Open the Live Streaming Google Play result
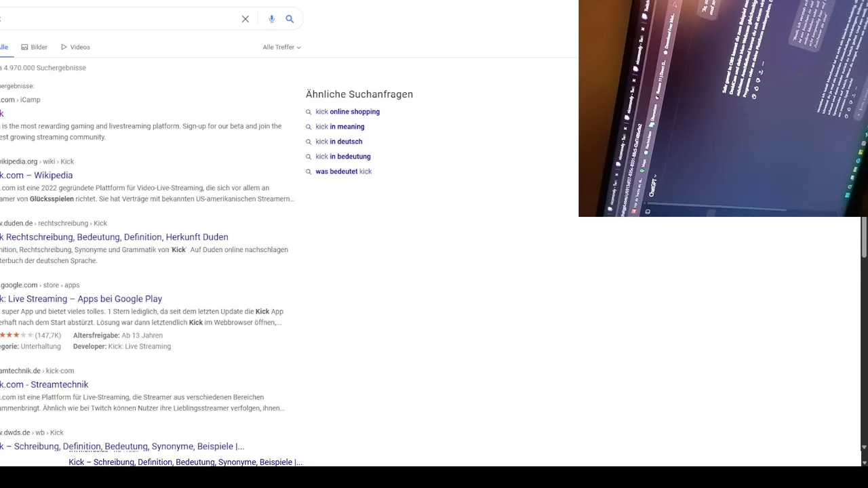The width and height of the screenshot is (868, 488). coord(81,299)
